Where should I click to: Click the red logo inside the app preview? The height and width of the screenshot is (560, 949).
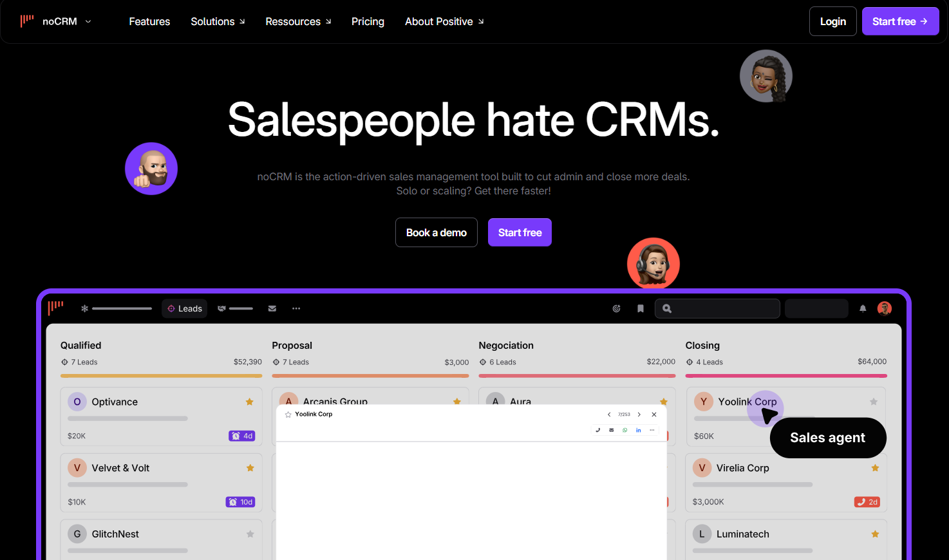pyautogui.click(x=56, y=308)
